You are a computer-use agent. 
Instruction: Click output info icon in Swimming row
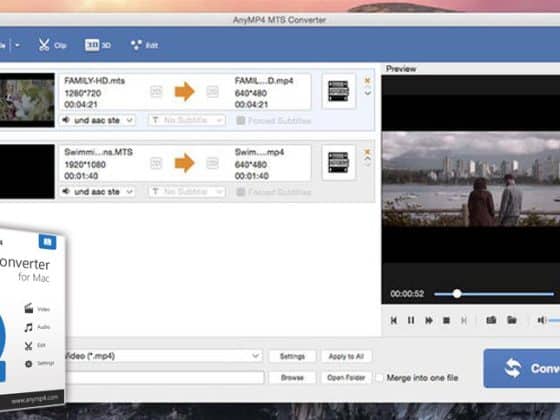[212, 163]
